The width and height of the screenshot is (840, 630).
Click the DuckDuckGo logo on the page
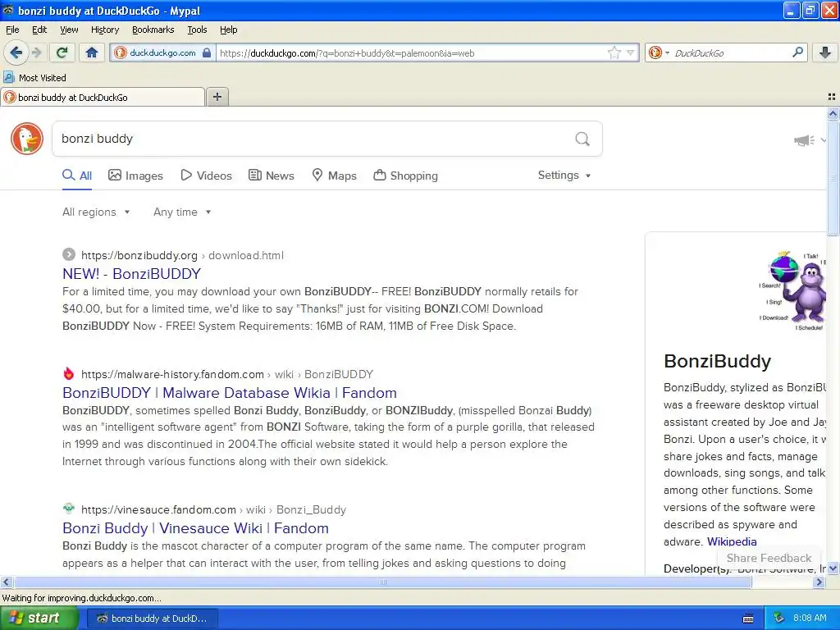27,139
